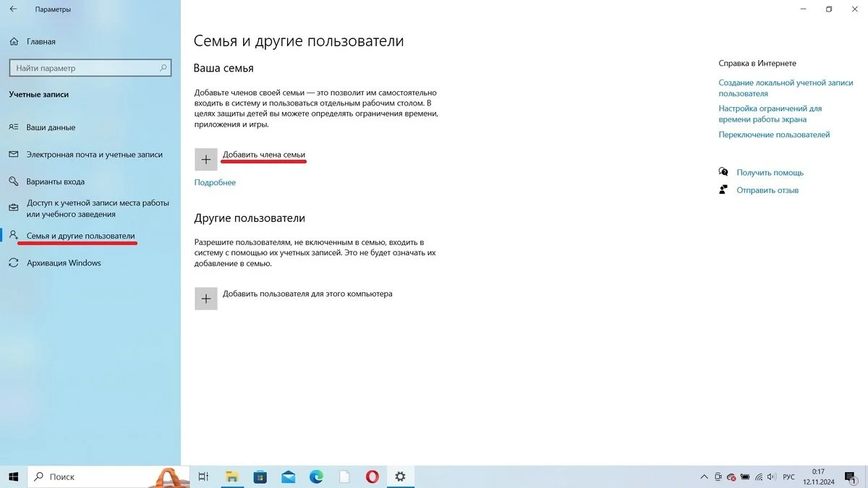
Task: Open the Mail app on taskbar
Action: click(x=289, y=476)
